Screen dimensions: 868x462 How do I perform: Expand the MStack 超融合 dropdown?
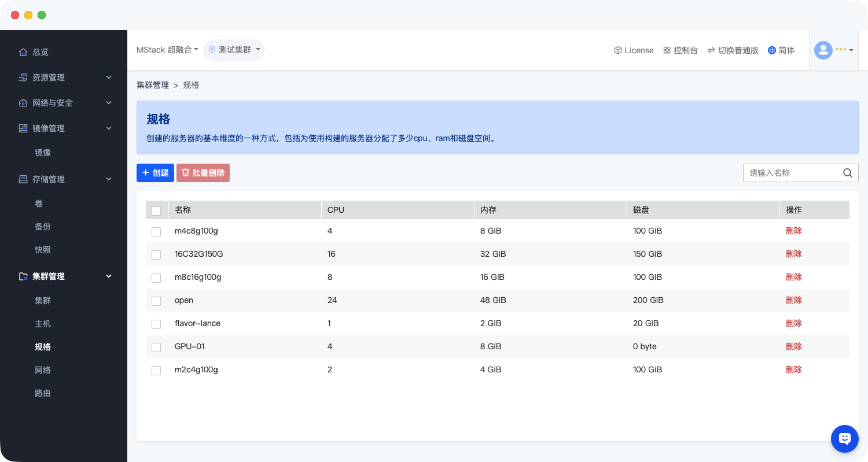tap(167, 50)
